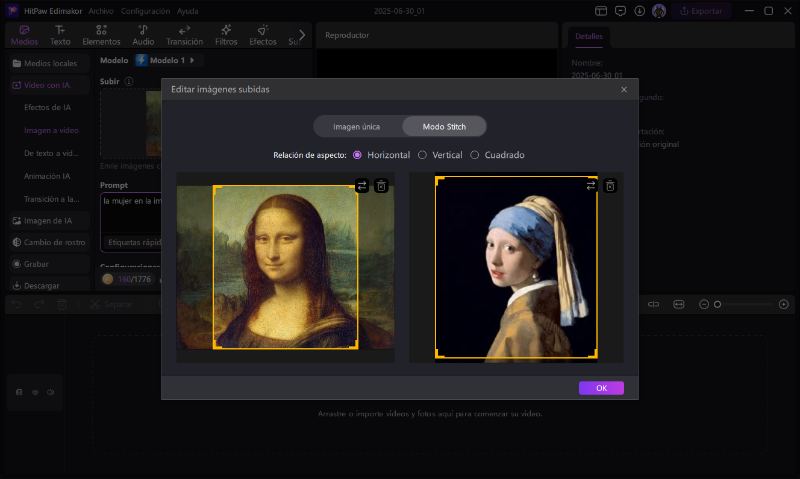The width and height of the screenshot is (800, 479).
Task: Open Imagen de IA
Action: coord(49,220)
